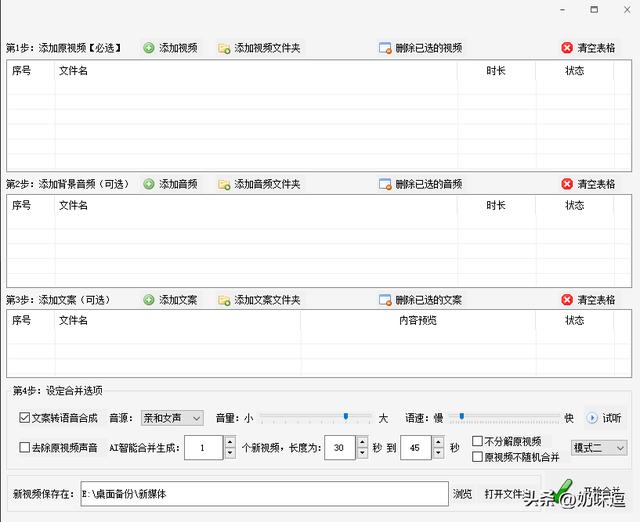
Task: Increase new video count stepper up arrow
Action: (x=230, y=442)
